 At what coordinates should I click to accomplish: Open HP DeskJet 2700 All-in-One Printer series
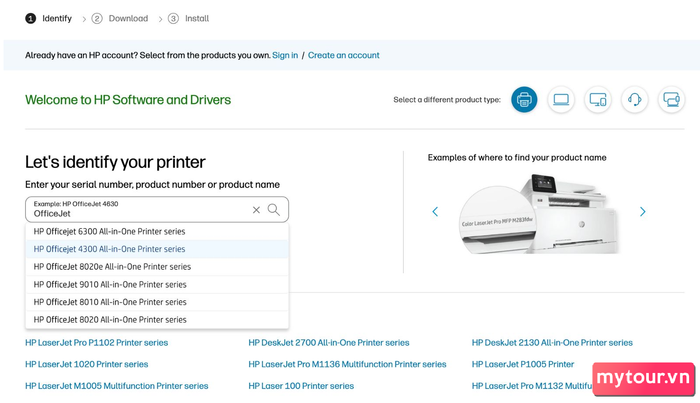329,343
